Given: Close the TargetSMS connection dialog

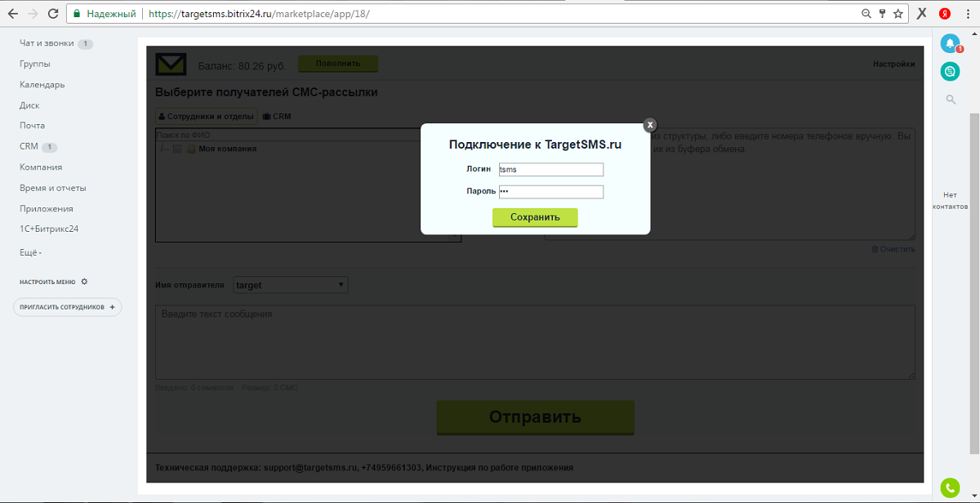Looking at the screenshot, I should point(650,125).
